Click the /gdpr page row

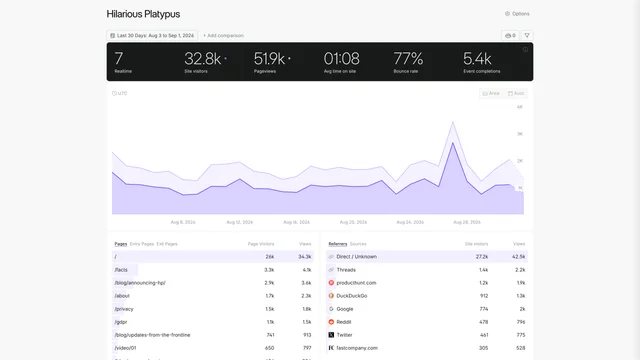[213, 322]
